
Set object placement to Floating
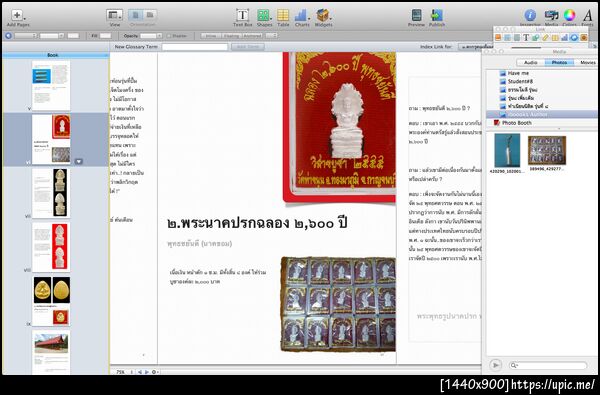click(231, 36)
